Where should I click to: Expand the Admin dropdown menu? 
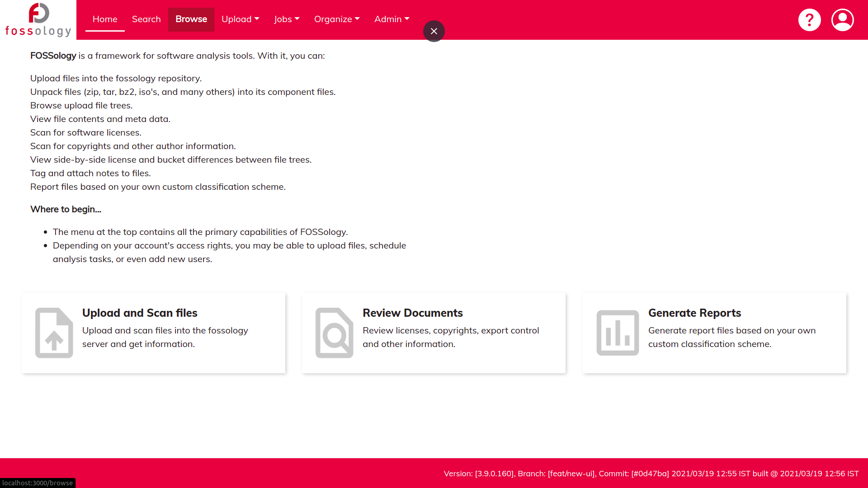pyautogui.click(x=392, y=19)
